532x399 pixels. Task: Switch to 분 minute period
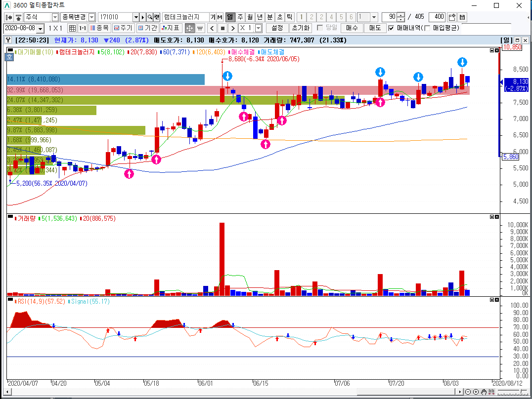tap(270, 17)
